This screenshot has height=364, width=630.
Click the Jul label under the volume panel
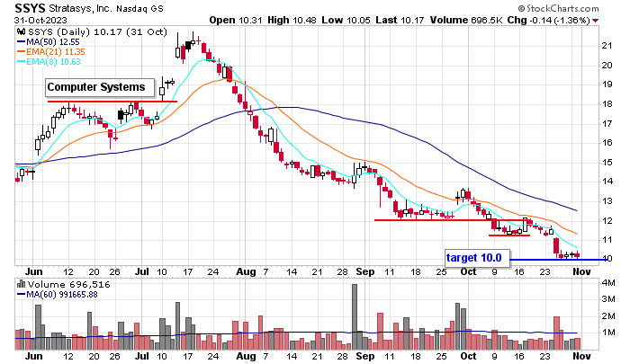(142, 357)
